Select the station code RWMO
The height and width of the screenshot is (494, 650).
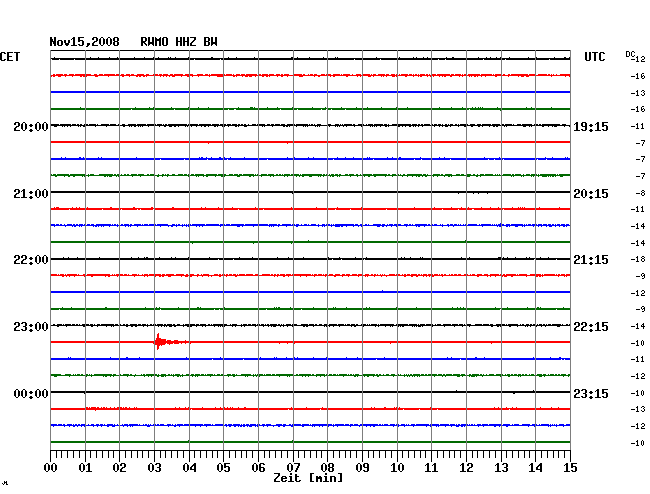coord(154,42)
